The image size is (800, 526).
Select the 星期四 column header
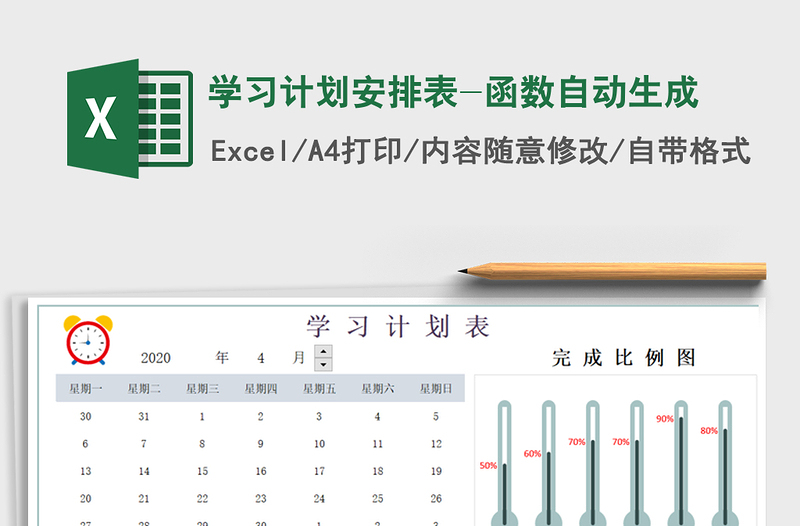261,389
